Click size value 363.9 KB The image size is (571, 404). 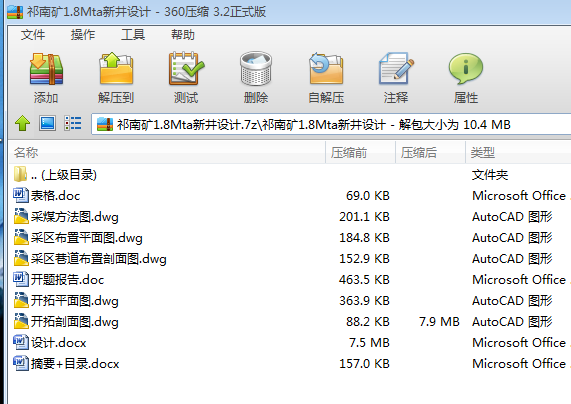point(365,301)
